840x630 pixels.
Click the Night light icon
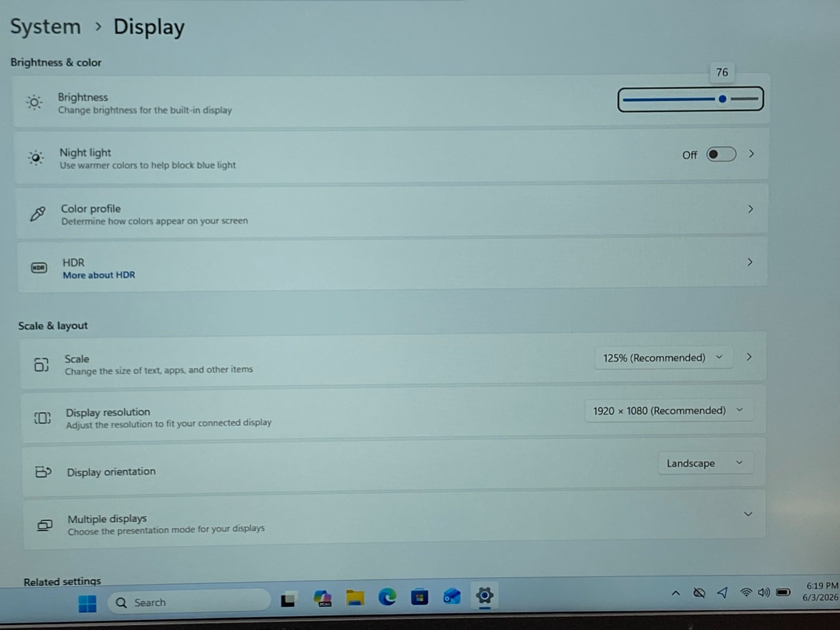pyautogui.click(x=36, y=157)
